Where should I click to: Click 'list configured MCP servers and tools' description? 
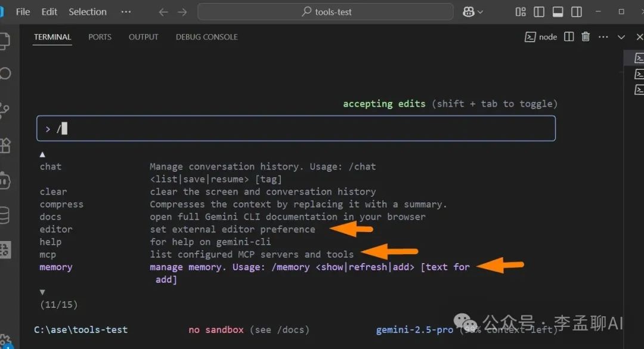252,255
